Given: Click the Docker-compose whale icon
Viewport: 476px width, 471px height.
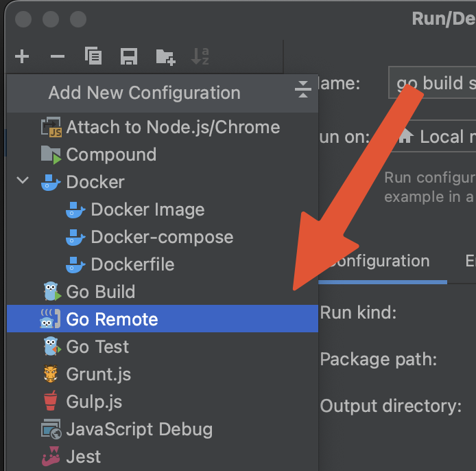Looking at the screenshot, I should [x=75, y=238].
